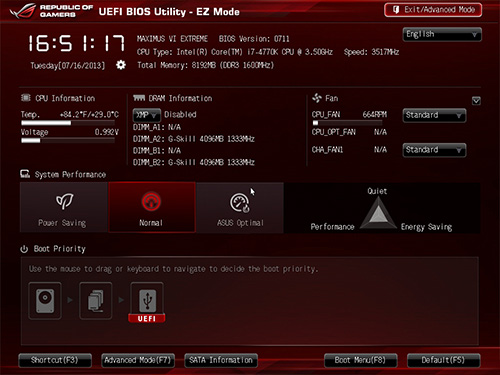Click the DIMM_B2 G-Skill memory entry
This screenshot has width=500, height=375.
pyautogui.click(x=194, y=162)
